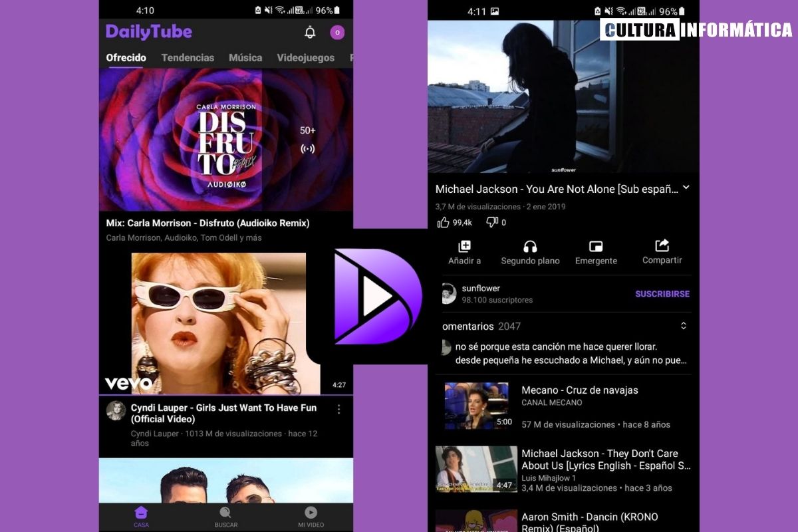Open title Mecano - Cruz de navajas
Viewport: 798px width, 532px height.
[x=579, y=390]
